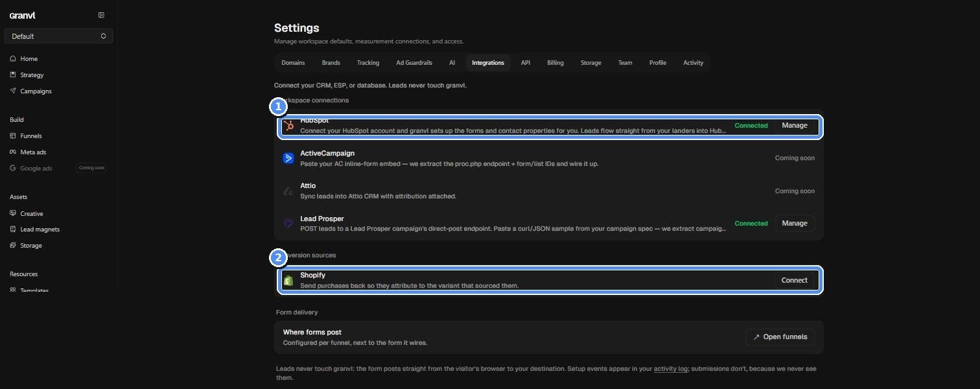The height and width of the screenshot is (389, 980).
Task: Switch to the Brands tab
Action: click(x=331, y=63)
